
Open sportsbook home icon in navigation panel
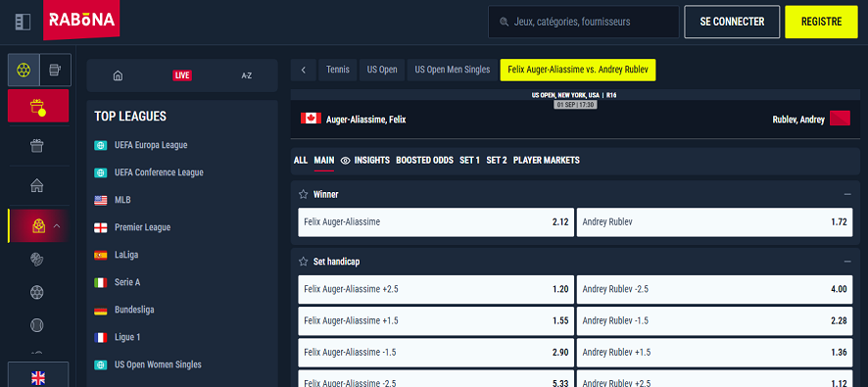(x=118, y=75)
